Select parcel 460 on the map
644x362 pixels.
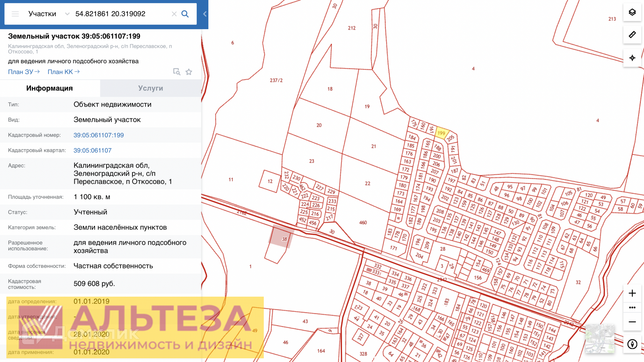point(363,223)
